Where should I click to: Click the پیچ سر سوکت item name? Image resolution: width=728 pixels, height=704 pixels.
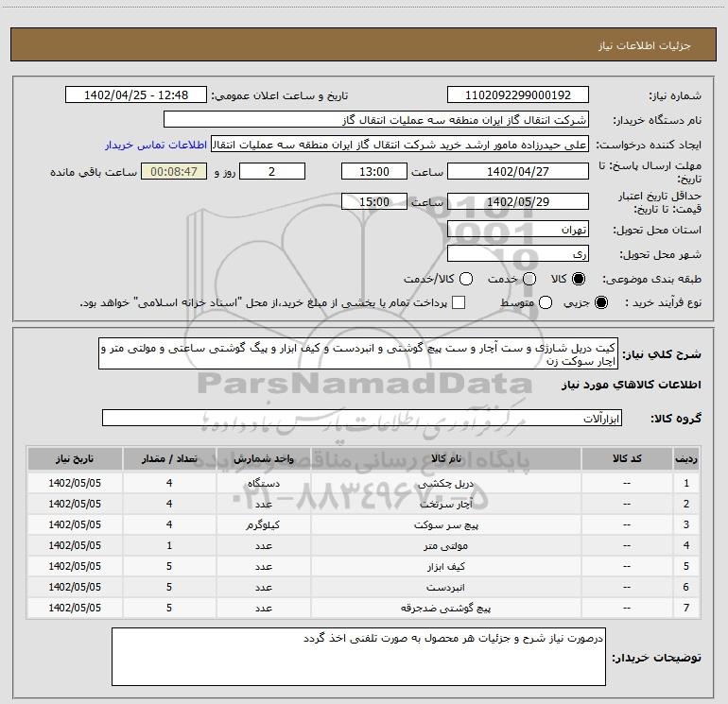pos(445,525)
